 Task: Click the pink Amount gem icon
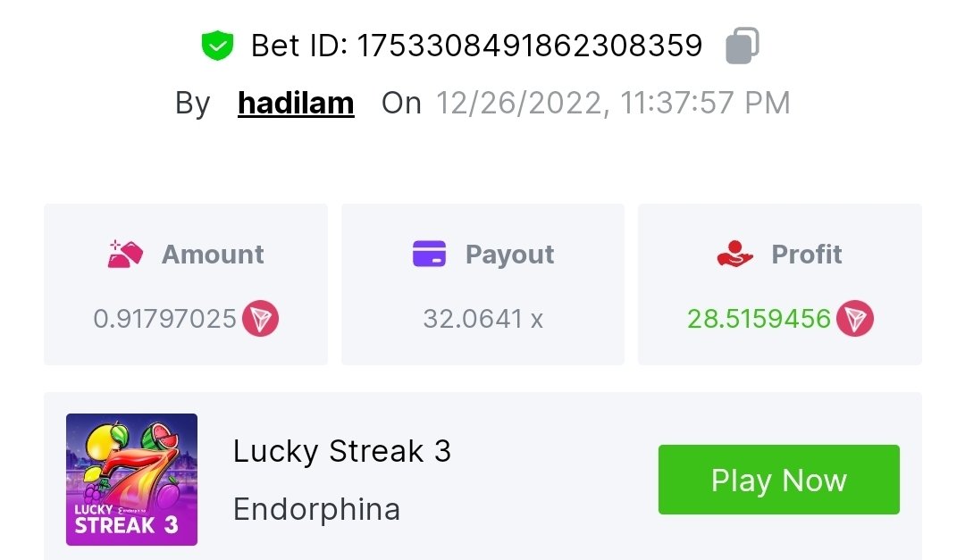point(125,255)
